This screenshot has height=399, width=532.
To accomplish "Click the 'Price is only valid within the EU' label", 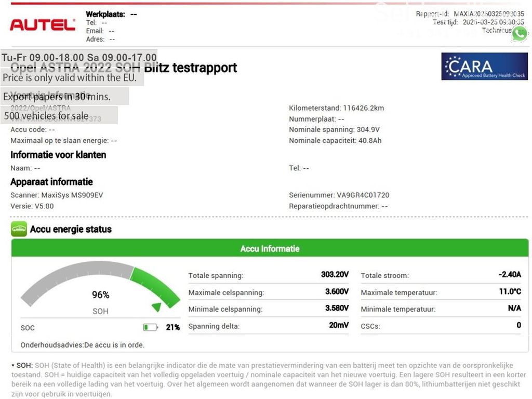I will pyautogui.click(x=70, y=78).
